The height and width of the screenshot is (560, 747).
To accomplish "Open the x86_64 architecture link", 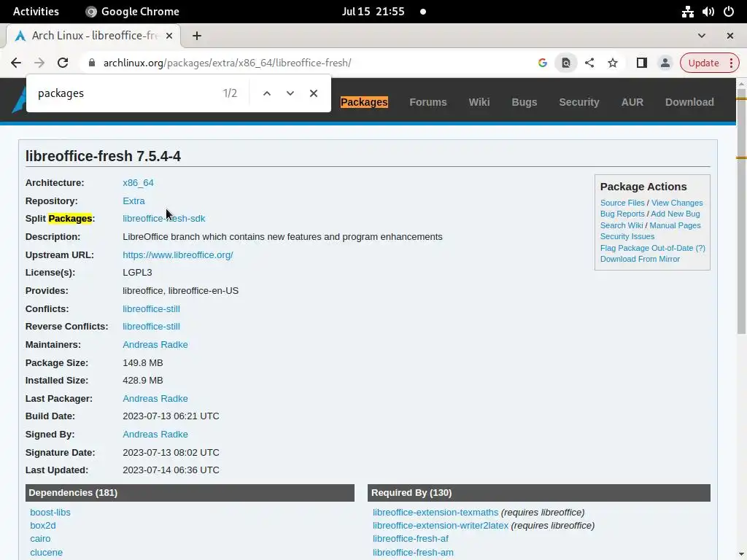I will (x=138, y=183).
